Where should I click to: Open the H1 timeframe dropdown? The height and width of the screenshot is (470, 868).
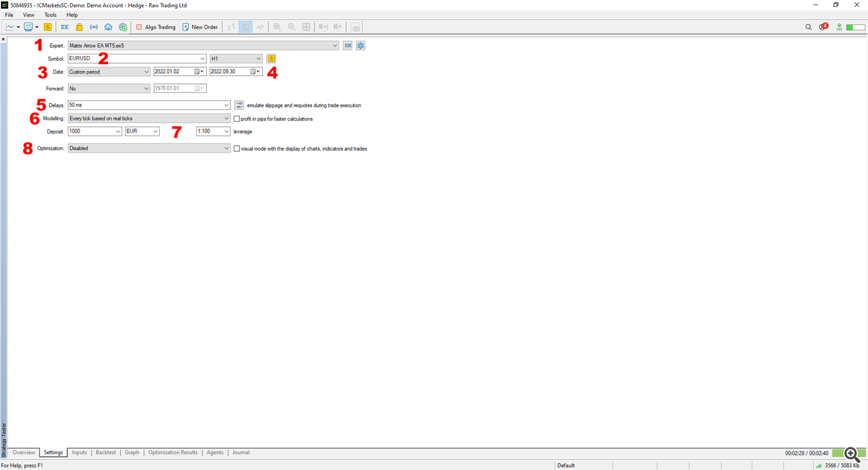pos(258,58)
